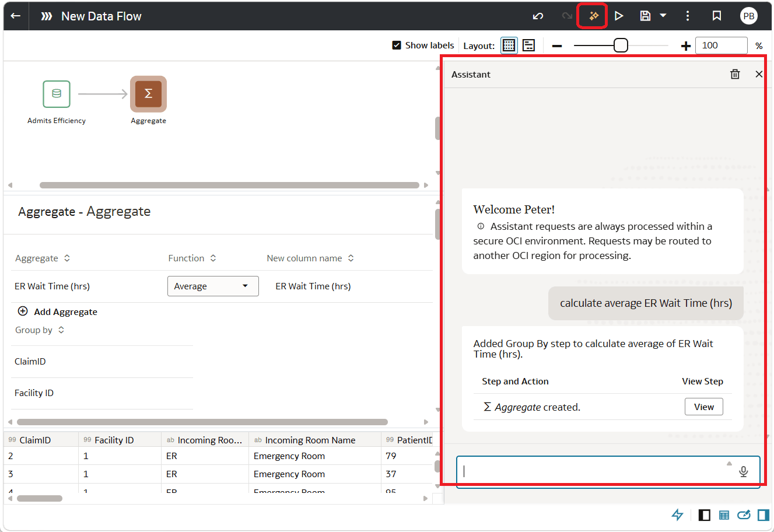774x532 pixels.
Task: Click Add Aggregate
Action: [x=58, y=311]
